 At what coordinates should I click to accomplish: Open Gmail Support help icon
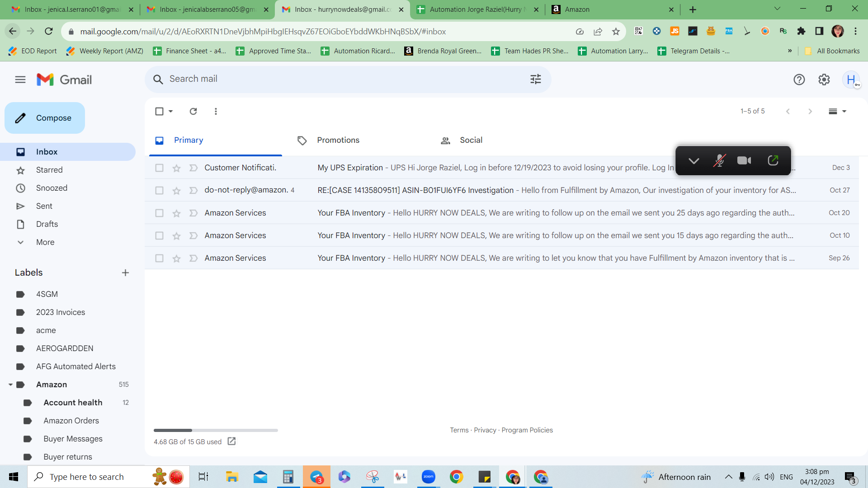point(799,80)
